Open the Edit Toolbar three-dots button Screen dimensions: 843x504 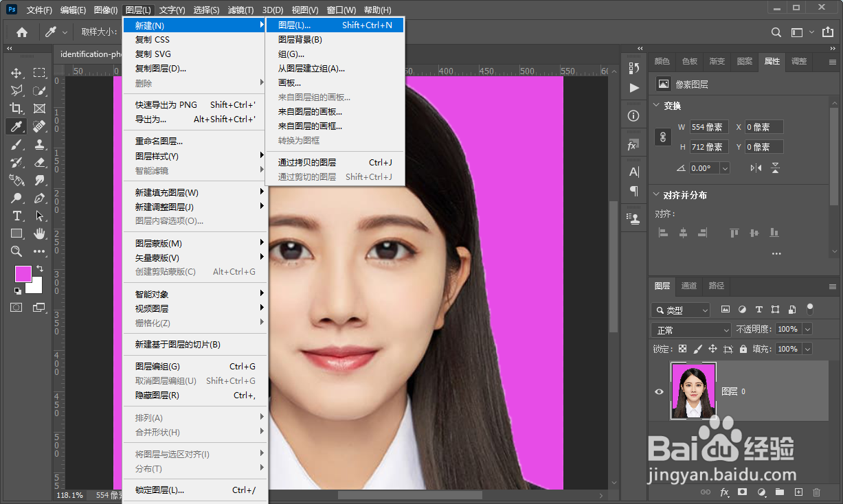coord(40,251)
